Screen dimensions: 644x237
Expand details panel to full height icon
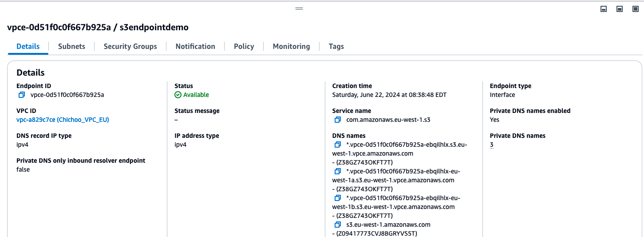point(636,9)
